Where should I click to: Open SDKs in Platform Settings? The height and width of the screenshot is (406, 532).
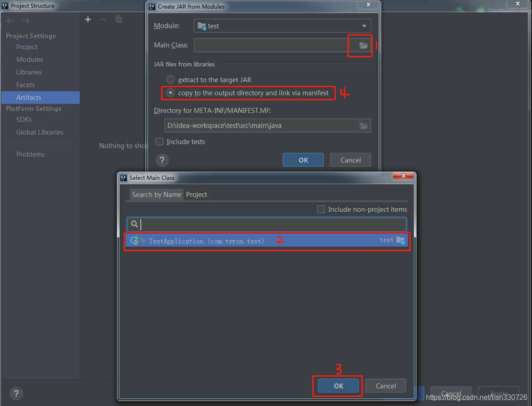pyautogui.click(x=24, y=120)
